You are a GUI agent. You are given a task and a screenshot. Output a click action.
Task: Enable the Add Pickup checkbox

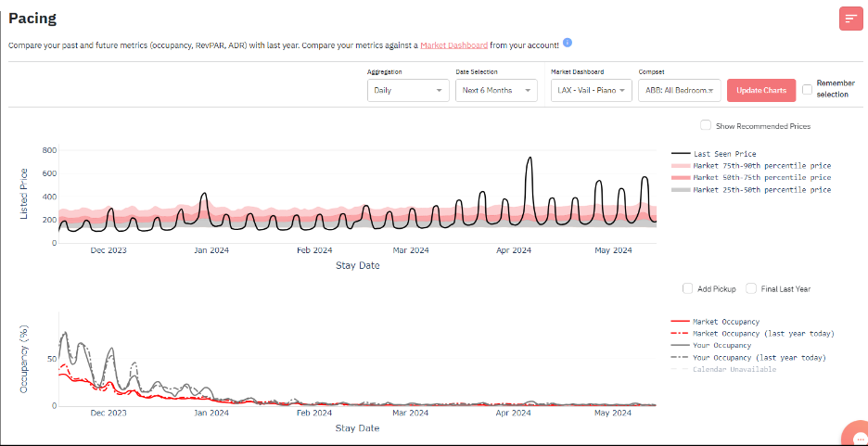pos(687,289)
